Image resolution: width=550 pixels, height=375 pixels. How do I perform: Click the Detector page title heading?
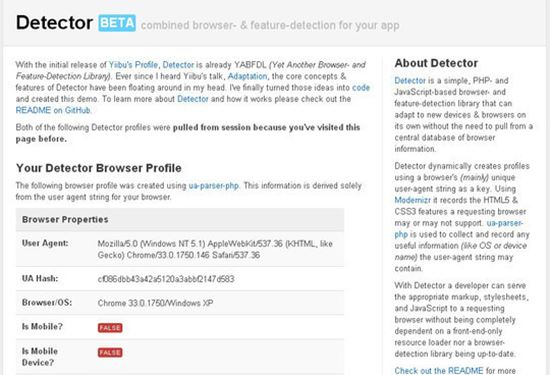pos(54,23)
